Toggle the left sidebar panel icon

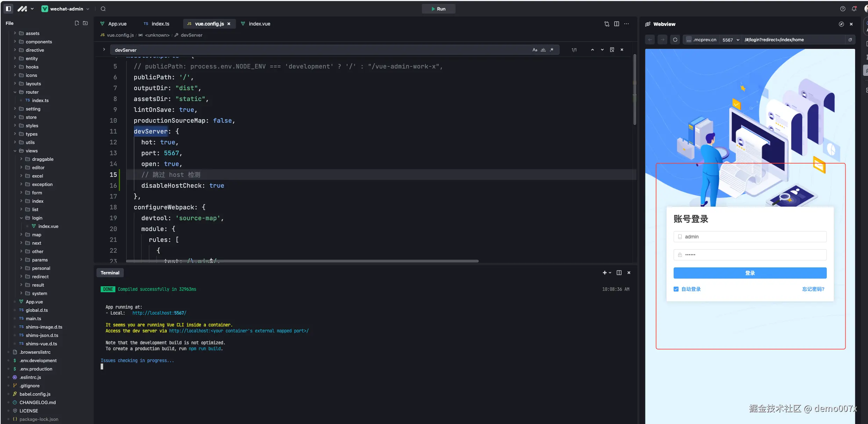coord(8,9)
